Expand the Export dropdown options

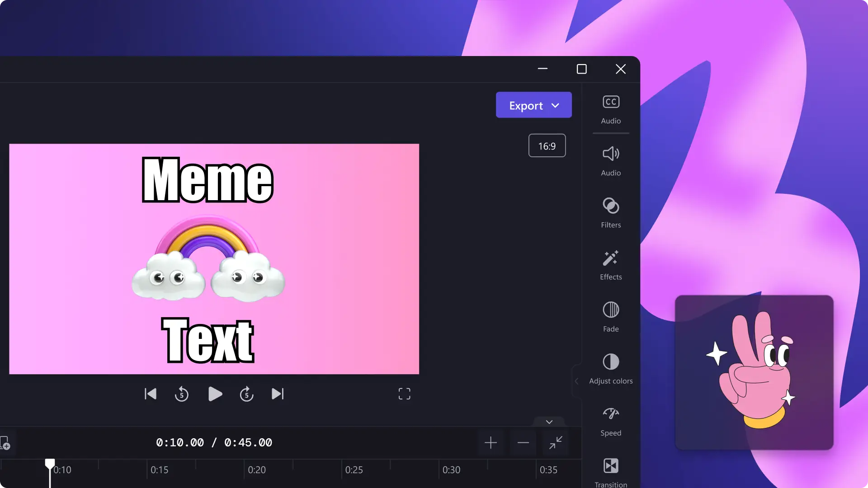coord(555,105)
